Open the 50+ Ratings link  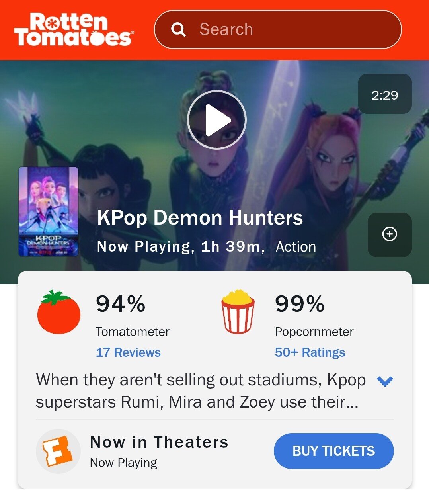pos(310,352)
